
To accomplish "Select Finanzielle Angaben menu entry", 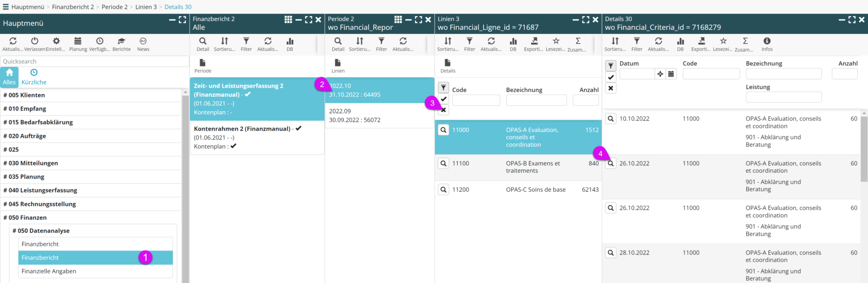I will pyautogui.click(x=49, y=271).
